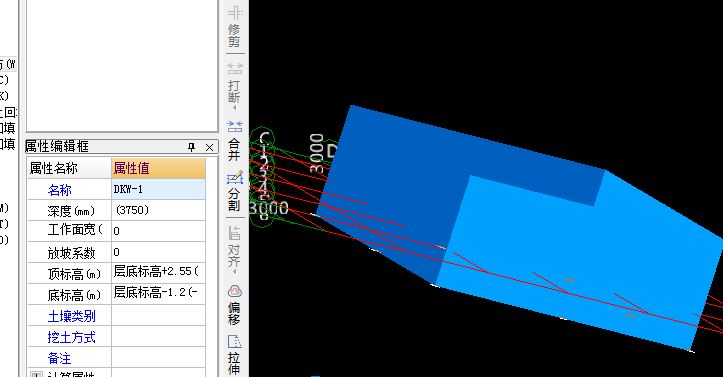Select the 修剪 trim tool
This screenshot has height=377, width=723.
point(235,27)
